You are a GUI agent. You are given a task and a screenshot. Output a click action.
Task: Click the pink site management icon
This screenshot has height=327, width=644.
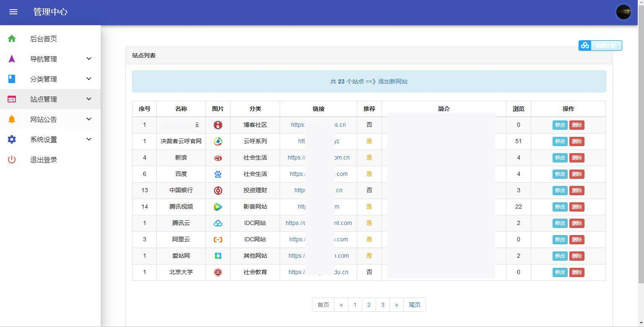[x=11, y=99]
